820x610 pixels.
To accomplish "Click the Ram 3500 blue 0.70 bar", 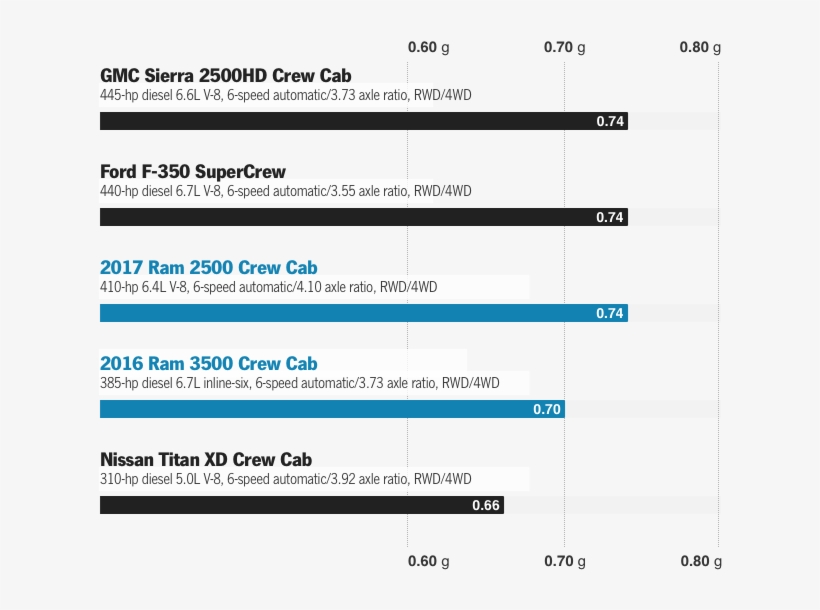I will [x=332, y=409].
